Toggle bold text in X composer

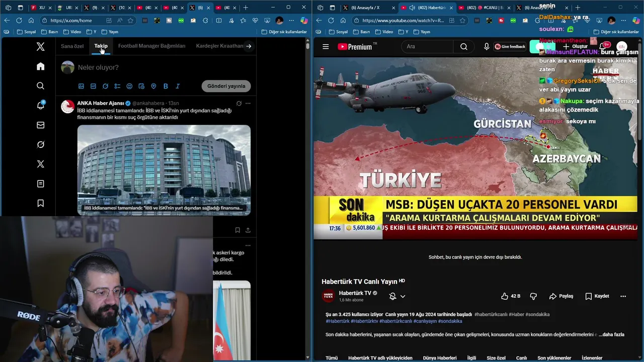(x=166, y=86)
